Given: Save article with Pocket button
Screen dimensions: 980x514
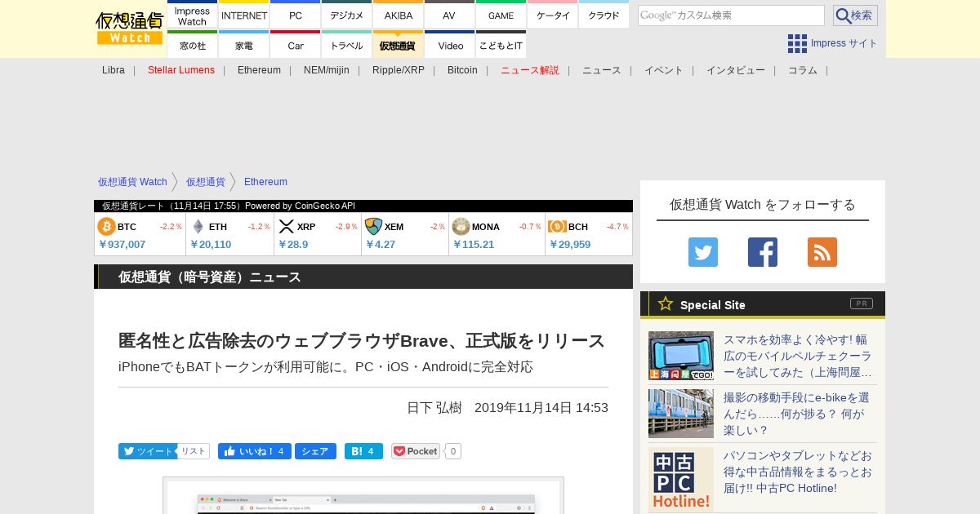Looking at the screenshot, I should [416, 451].
